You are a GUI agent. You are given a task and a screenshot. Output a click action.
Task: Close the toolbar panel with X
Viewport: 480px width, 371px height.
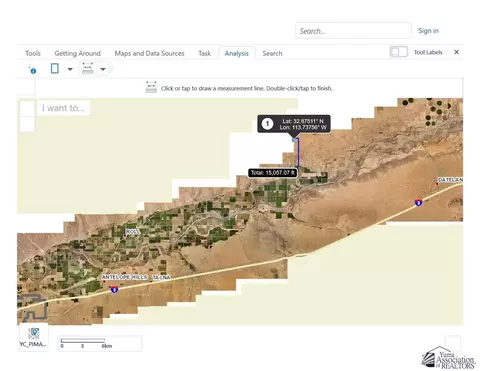[x=456, y=52]
